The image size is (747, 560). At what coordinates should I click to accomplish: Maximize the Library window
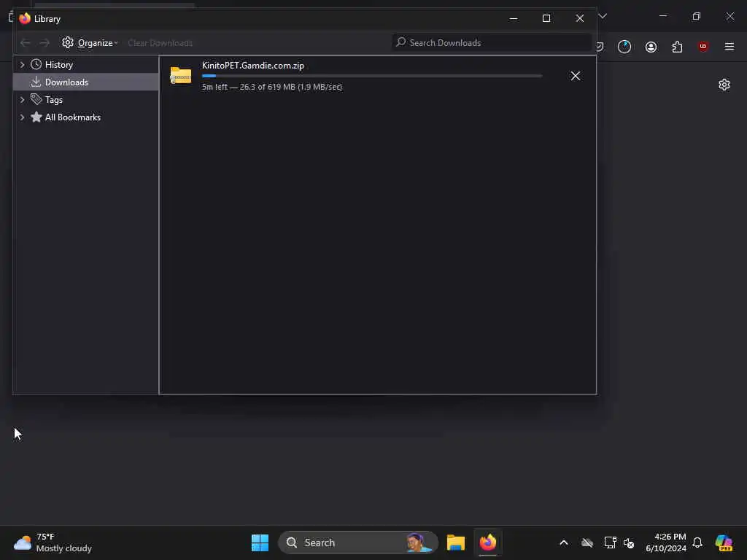coord(546,18)
